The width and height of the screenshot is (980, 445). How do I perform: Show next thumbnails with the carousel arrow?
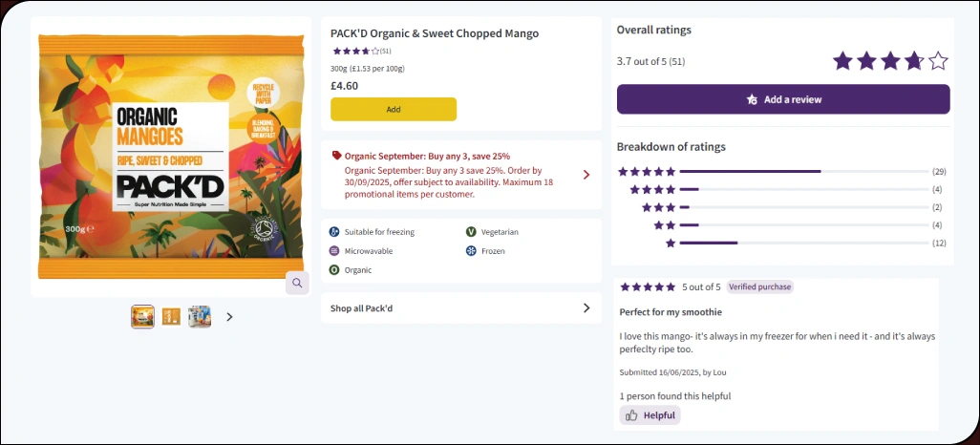[x=229, y=317]
